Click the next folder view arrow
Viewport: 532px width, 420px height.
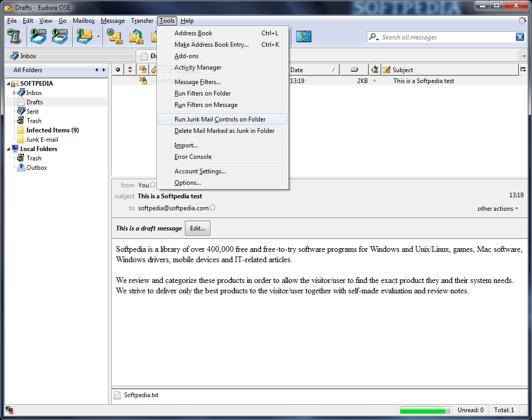(104, 70)
